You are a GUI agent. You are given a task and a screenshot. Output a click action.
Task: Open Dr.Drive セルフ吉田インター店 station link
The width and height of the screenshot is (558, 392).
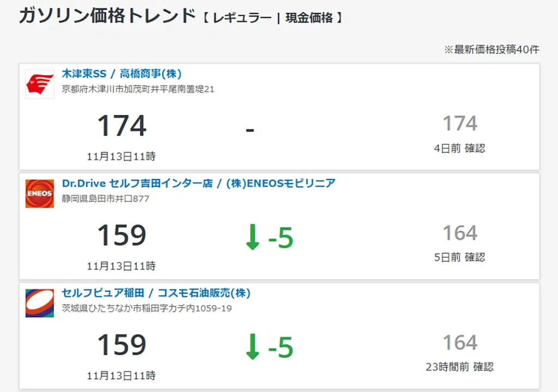pyautogui.click(x=198, y=183)
